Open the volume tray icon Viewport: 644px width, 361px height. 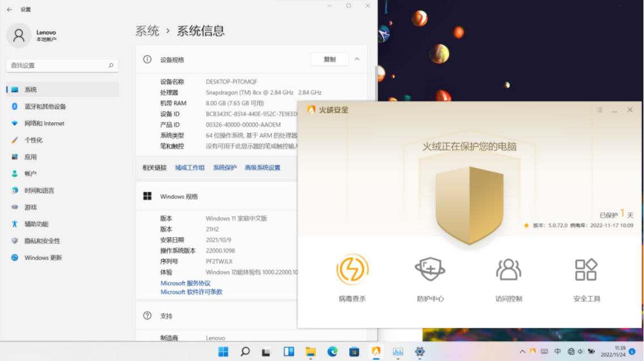pyautogui.click(x=581, y=351)
